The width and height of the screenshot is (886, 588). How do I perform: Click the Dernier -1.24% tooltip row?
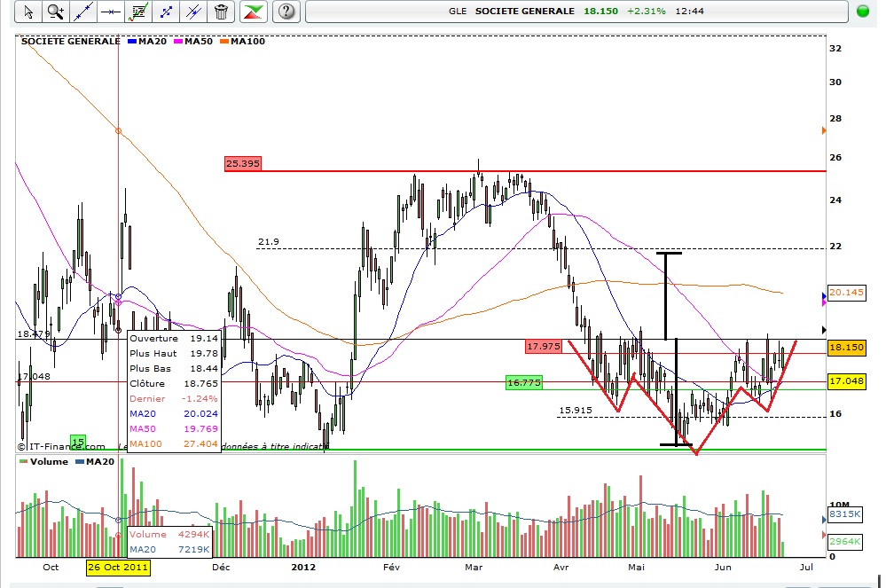pos(174,399)
